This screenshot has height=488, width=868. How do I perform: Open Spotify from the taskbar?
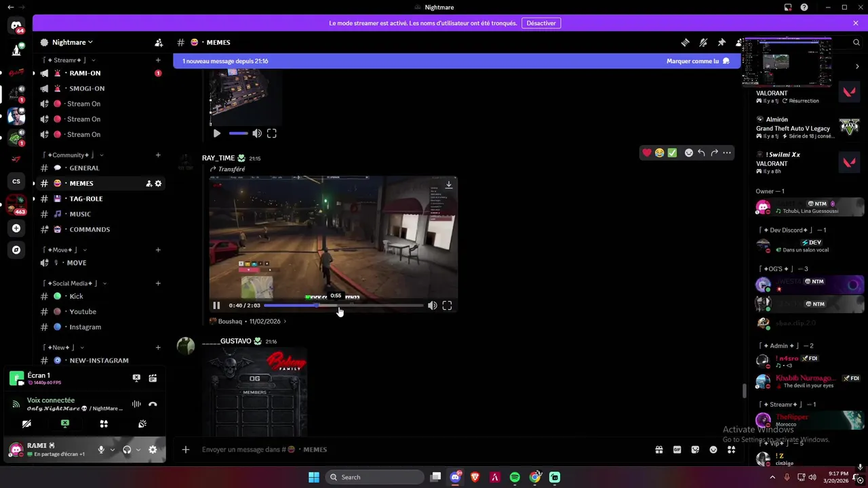click(x=515, y=477)
